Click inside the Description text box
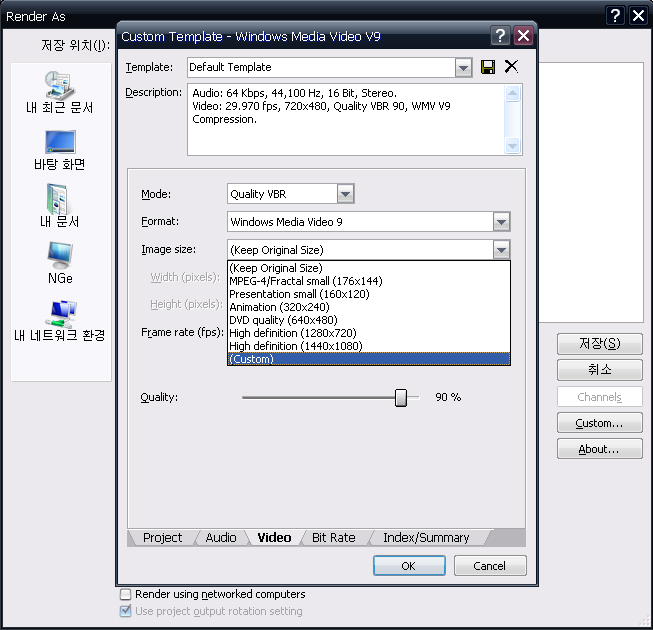 point(346,120)
